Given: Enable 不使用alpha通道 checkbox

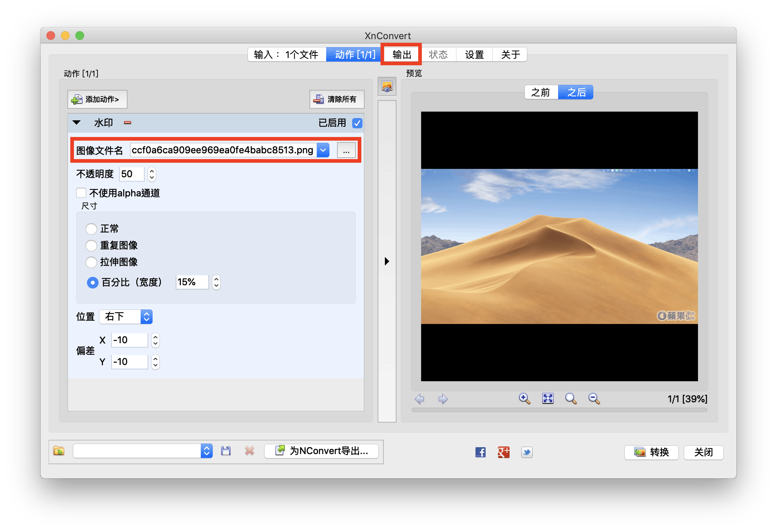Looking at the screenshot, I should pos(81,193).
